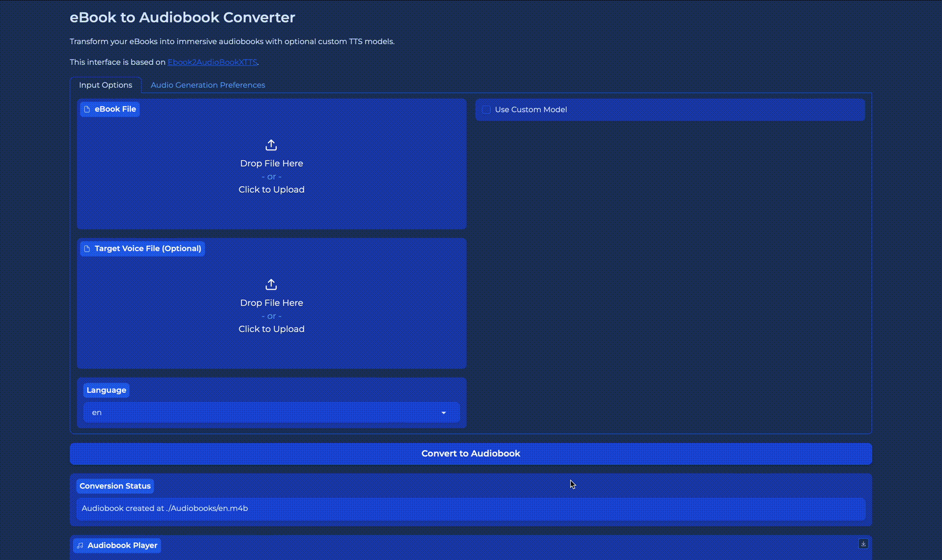This screenshot has height=560, width=942.
Task: Click the Audiobook Player label
Action: 122,545
